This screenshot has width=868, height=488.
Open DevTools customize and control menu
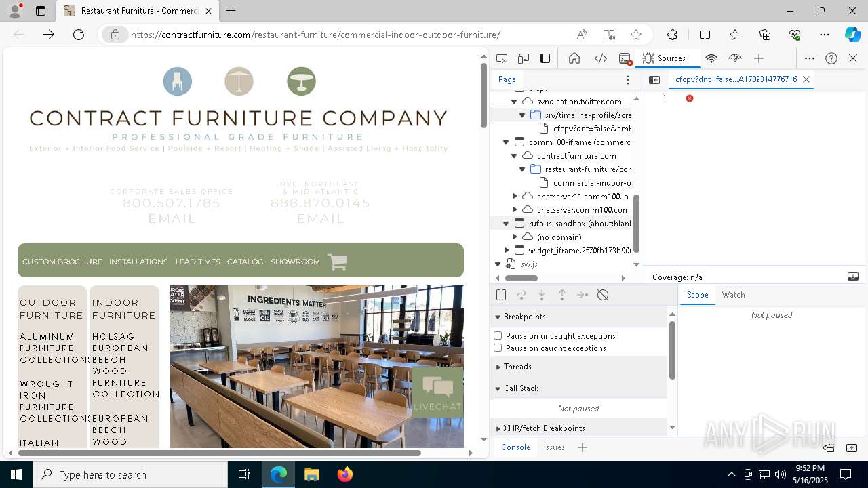click(x=810, y=58)
